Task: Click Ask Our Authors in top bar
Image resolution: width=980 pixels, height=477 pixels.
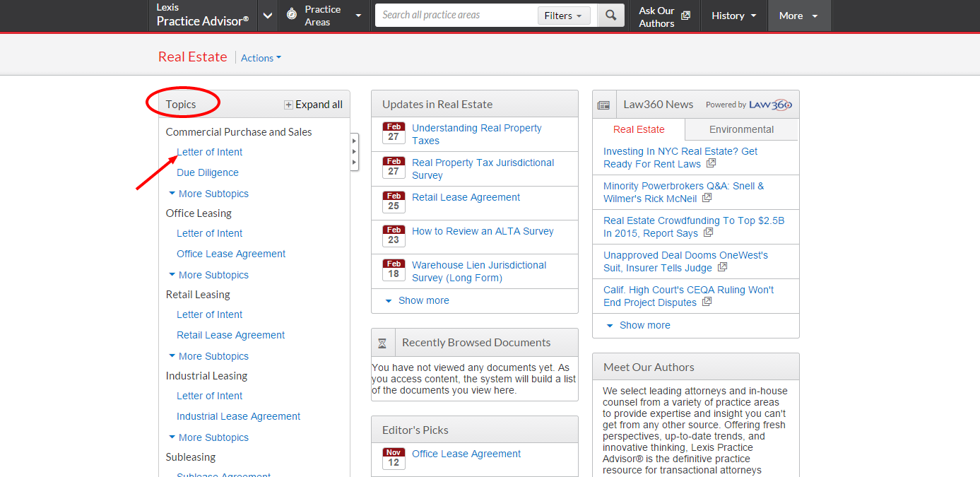Action: tap(656, 16)
